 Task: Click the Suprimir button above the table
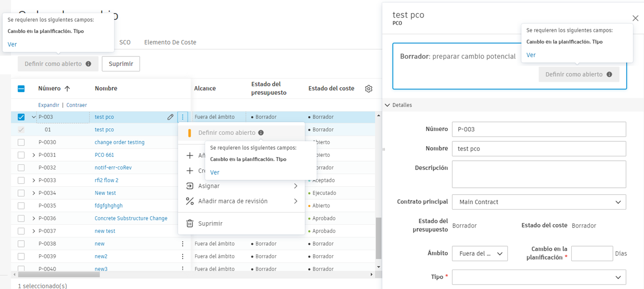(x=121, y=64)
